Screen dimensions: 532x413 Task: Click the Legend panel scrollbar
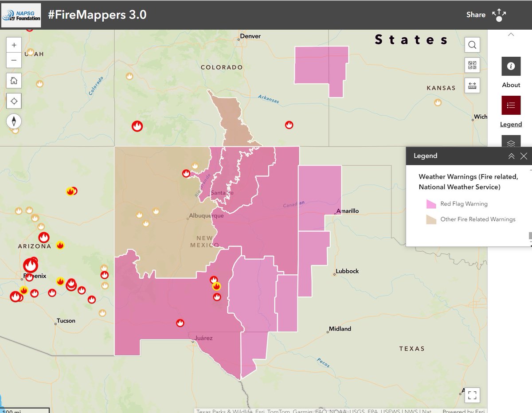point(530,236)
